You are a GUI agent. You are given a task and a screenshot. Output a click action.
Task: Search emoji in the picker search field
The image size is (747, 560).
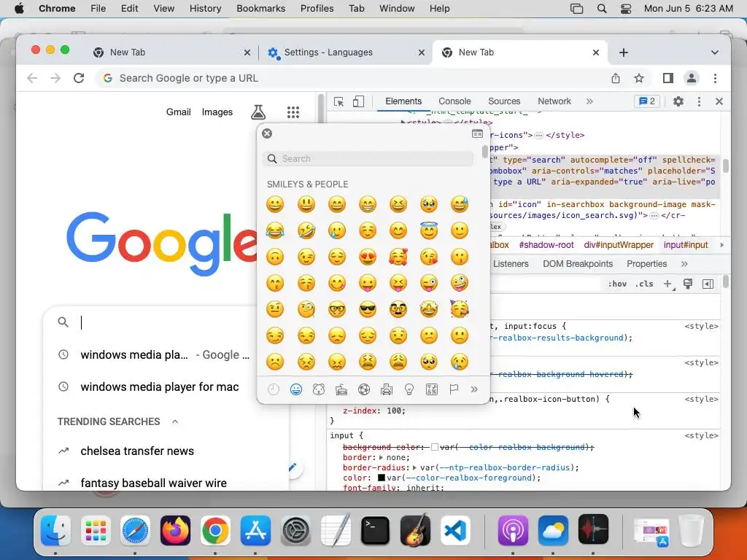(368, 158)
